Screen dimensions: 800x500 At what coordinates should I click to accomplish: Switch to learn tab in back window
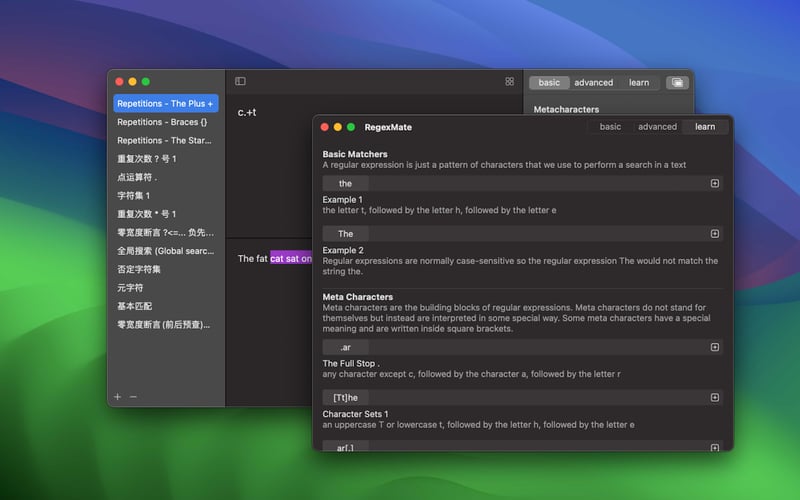coord(639,83)
